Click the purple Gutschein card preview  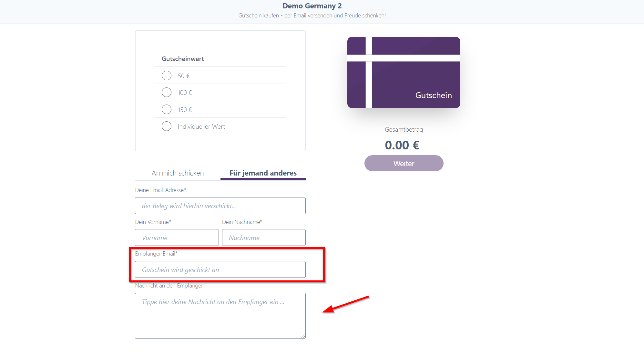coord(404,73)
